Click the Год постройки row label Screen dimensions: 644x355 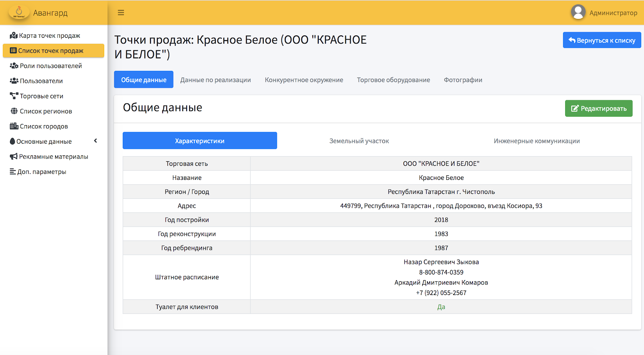tap(187, 220)
